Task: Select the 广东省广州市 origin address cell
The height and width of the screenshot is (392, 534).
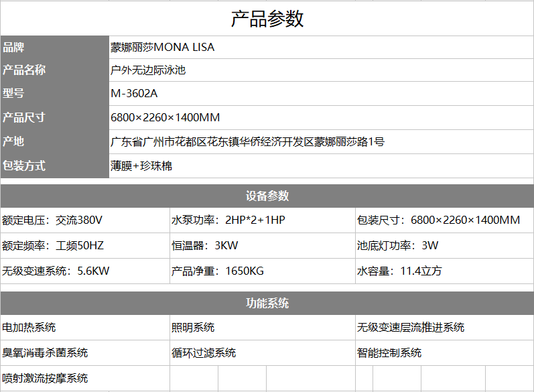Action: [320, 142]
